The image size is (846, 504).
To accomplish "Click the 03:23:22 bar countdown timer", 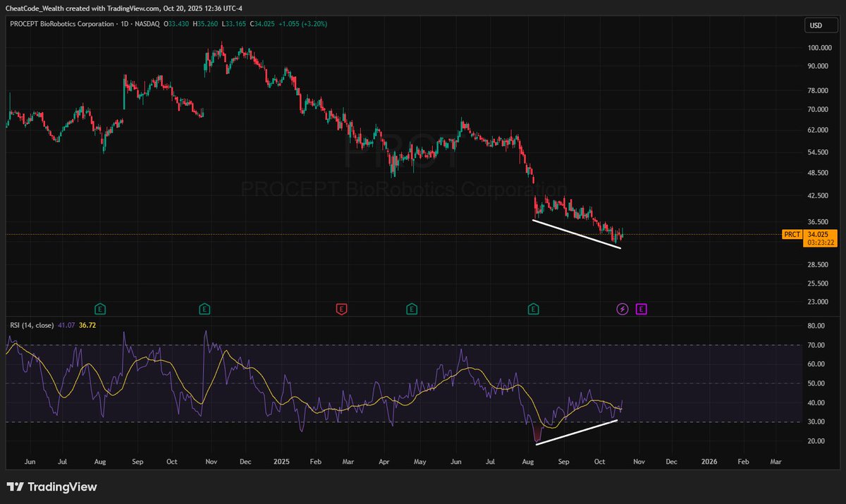I will tap(822, 242).
